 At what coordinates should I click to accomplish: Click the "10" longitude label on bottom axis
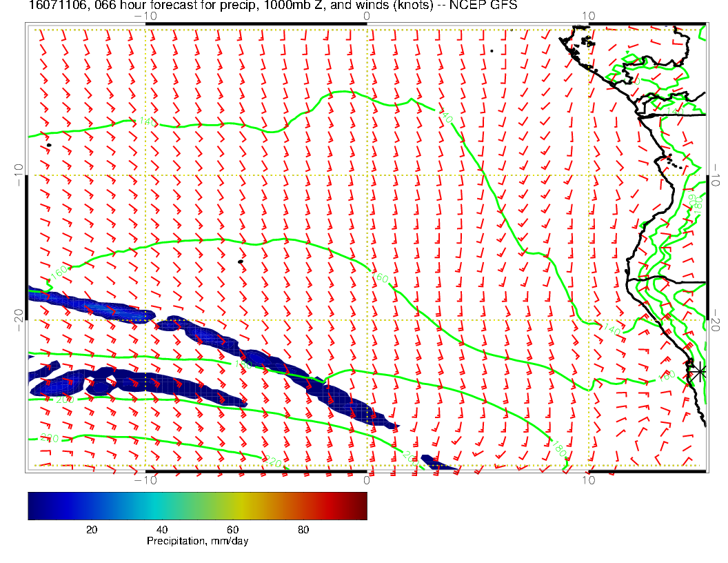coord(589,480)
